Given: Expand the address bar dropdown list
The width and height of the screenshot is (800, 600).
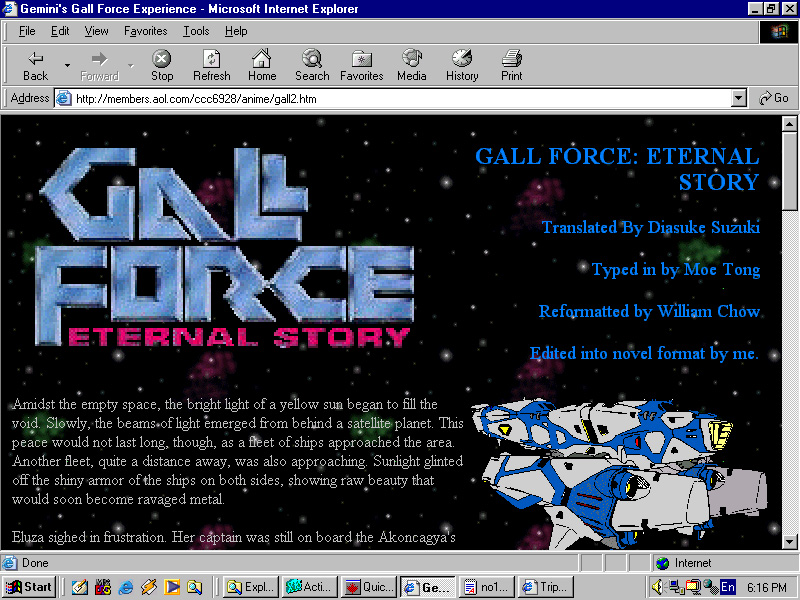Looking at the screenshot, I should pyautogui.click(x=739, y=98).
